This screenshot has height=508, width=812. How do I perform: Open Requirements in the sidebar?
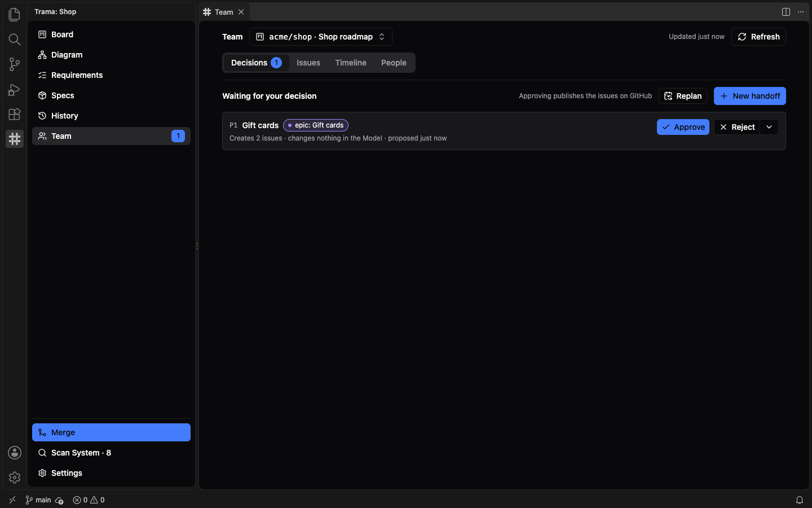click(x=111, y=75)
